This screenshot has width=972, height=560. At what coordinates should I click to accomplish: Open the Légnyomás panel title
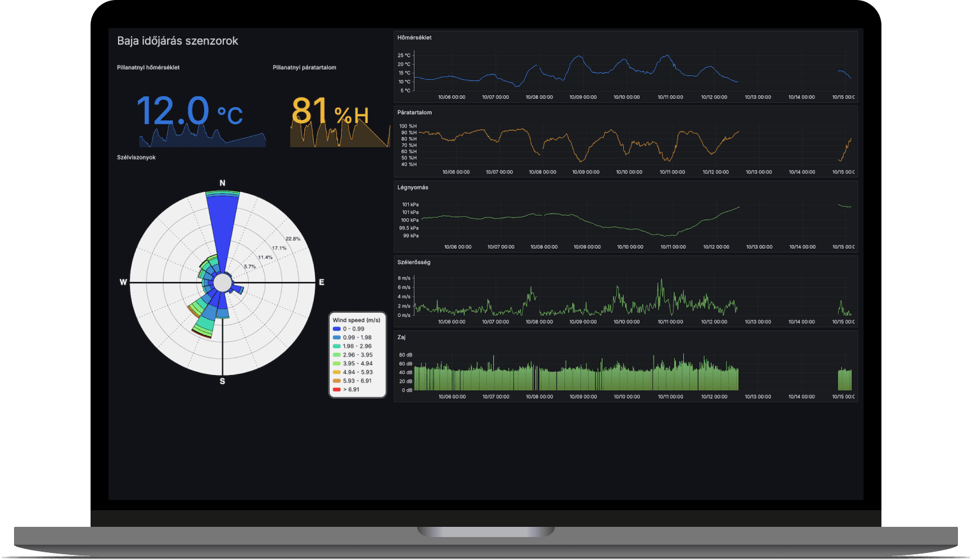(x=413, y=188)
